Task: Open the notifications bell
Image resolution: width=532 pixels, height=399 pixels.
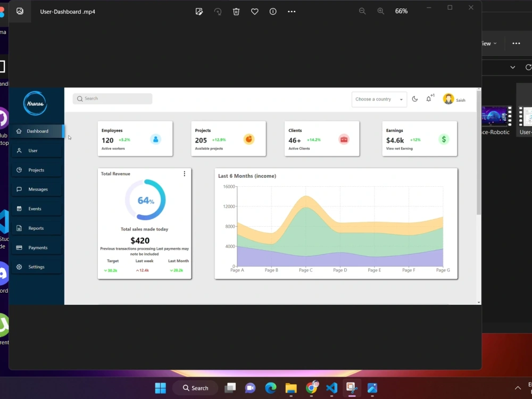Action: [429, 99]
